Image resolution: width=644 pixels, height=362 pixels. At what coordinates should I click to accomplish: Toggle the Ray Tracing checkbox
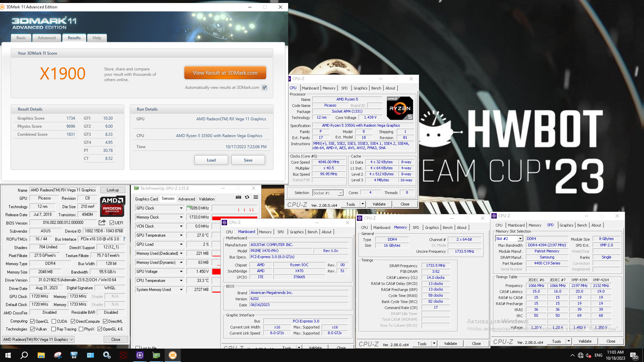pos(53,329)
